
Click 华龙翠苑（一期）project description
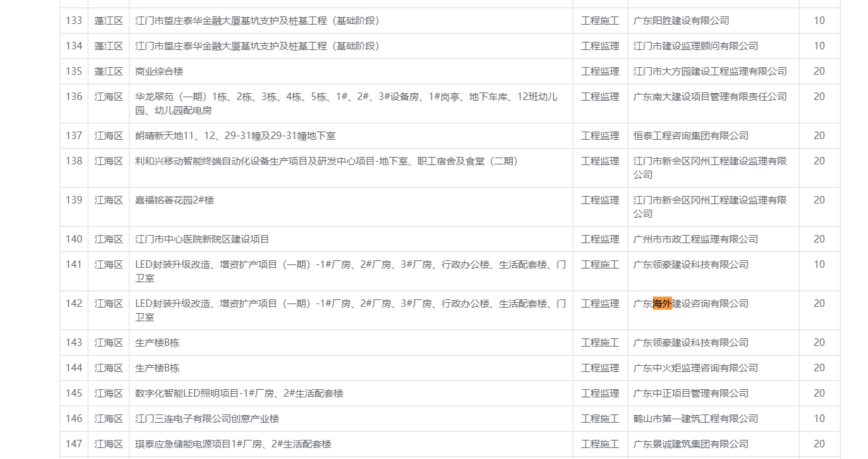pyautogui.click(x=347, y=103)
